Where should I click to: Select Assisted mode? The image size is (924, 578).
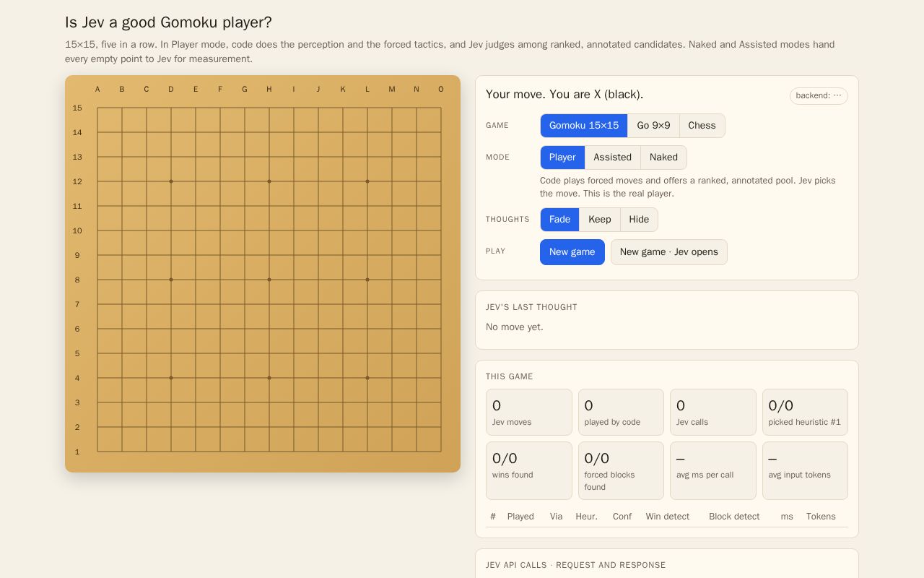point(612,158)
